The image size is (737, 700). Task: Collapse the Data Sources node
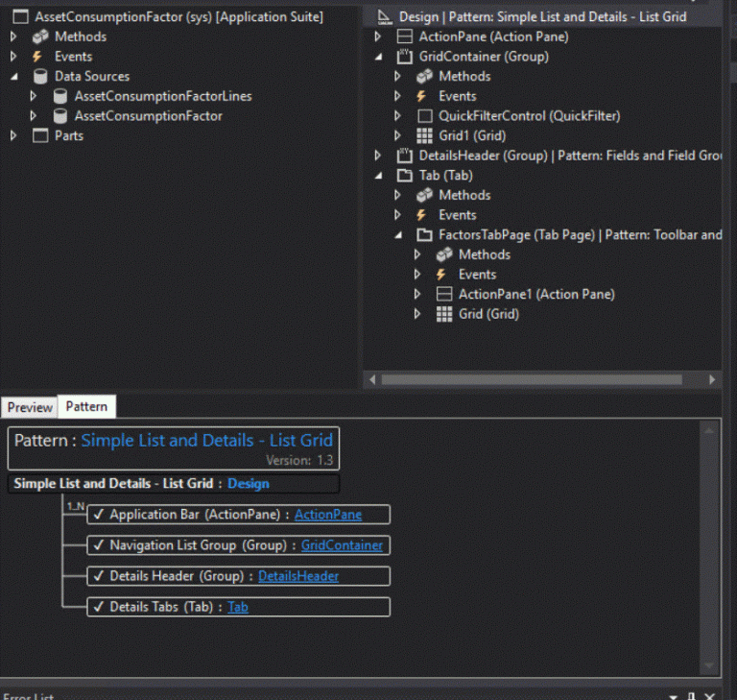click(13, 77)
